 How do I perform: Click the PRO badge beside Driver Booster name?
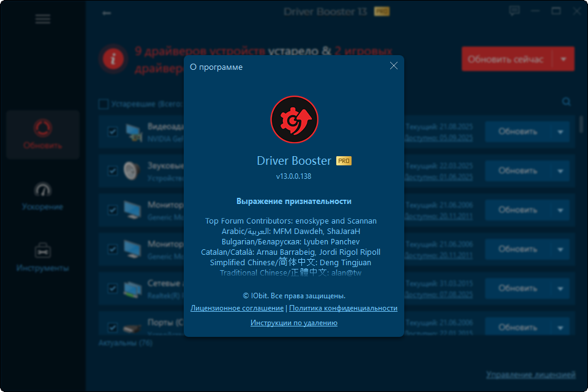coord(344,161)
